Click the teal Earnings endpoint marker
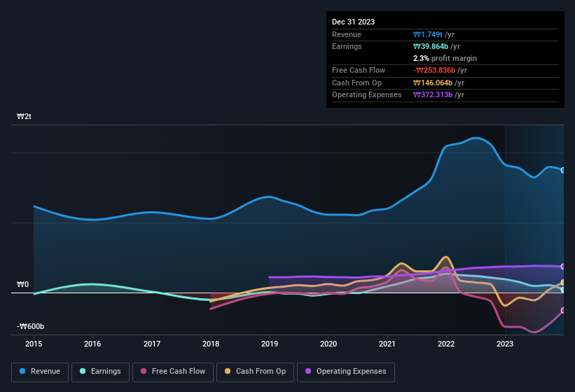 562,289
